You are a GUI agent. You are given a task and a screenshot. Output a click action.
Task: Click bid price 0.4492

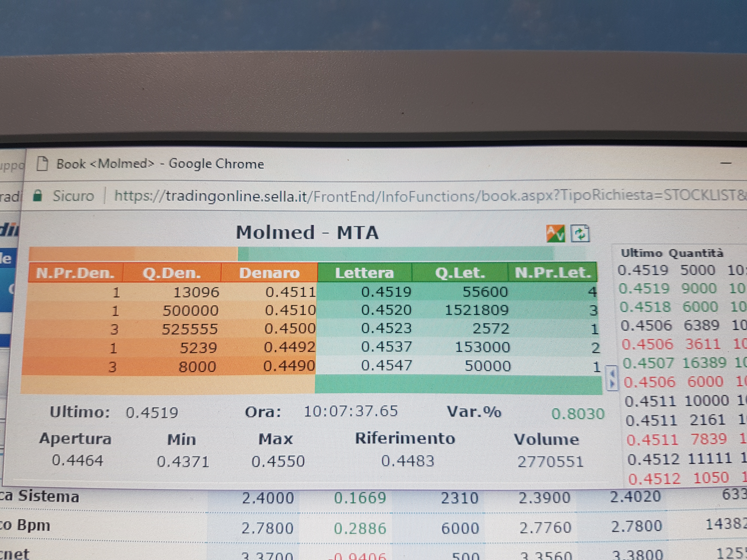(x=289, y=347)
